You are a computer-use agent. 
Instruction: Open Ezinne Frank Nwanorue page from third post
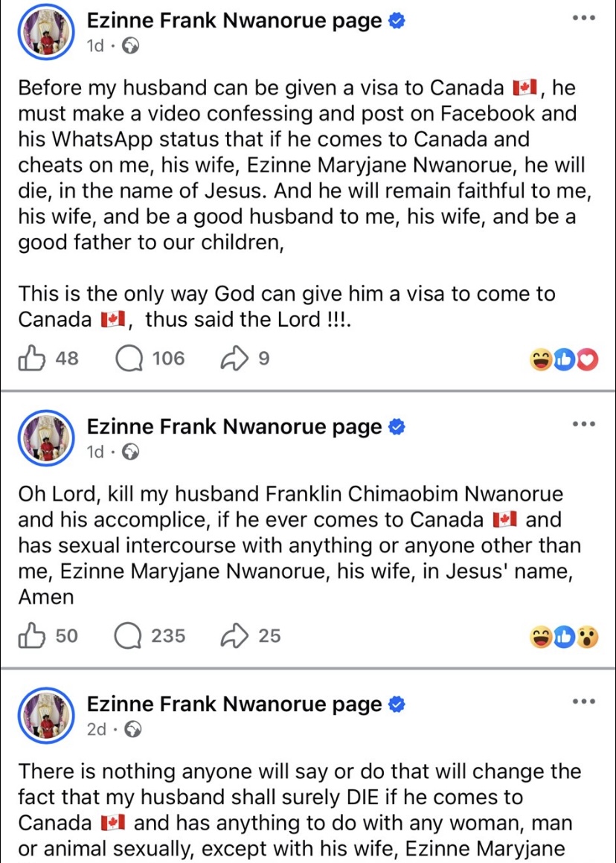234,704
